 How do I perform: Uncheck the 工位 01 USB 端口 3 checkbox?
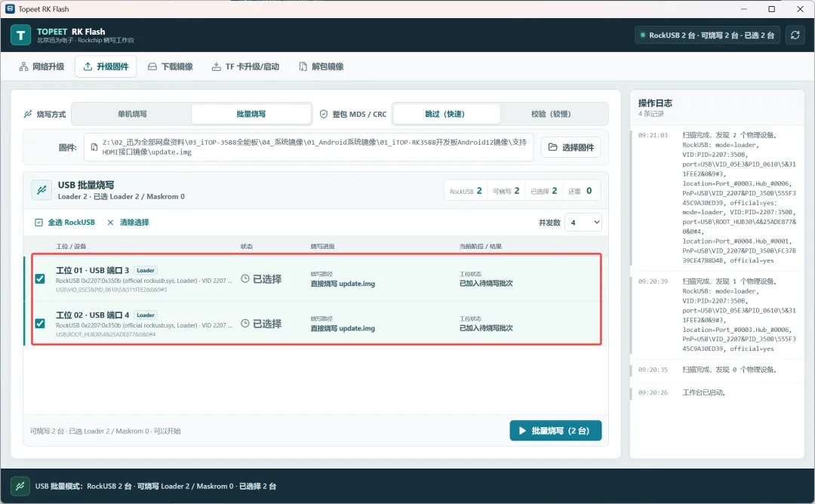click(40, 279)
